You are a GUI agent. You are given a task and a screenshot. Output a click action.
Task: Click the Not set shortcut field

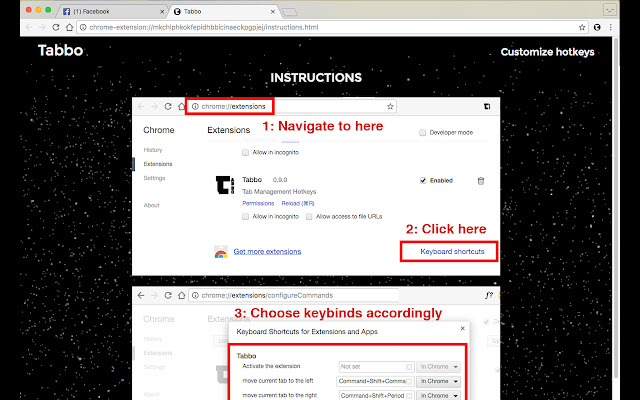376,367
